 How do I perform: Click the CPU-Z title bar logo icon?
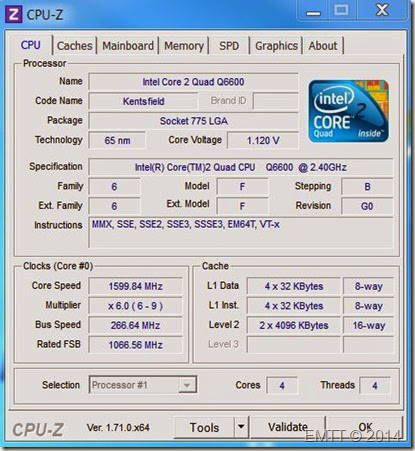coord(14,14)
